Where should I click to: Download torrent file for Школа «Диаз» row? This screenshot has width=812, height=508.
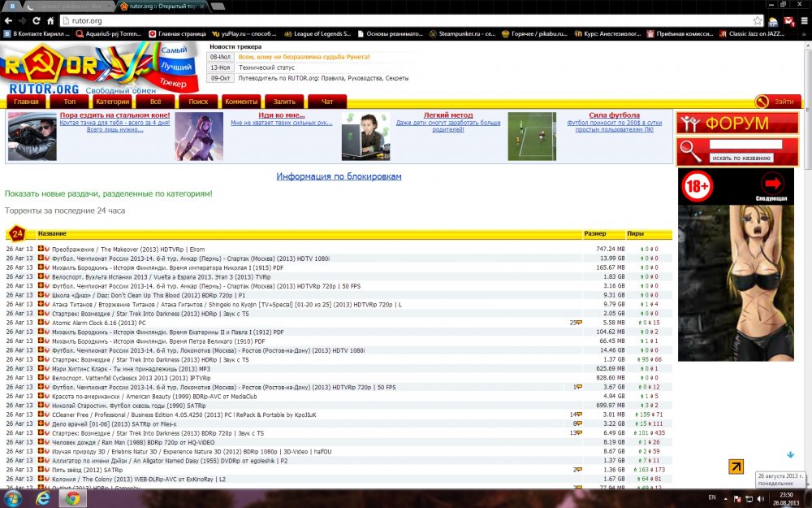(x=41, y=295)
